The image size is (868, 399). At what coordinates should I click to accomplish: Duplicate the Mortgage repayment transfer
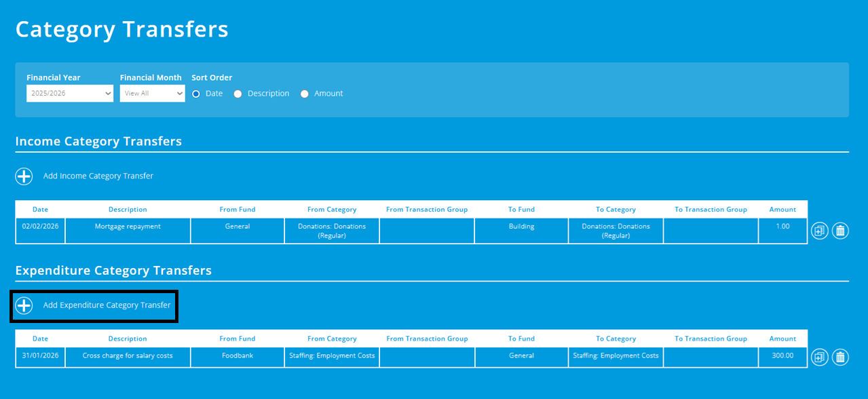pos(819,231)
